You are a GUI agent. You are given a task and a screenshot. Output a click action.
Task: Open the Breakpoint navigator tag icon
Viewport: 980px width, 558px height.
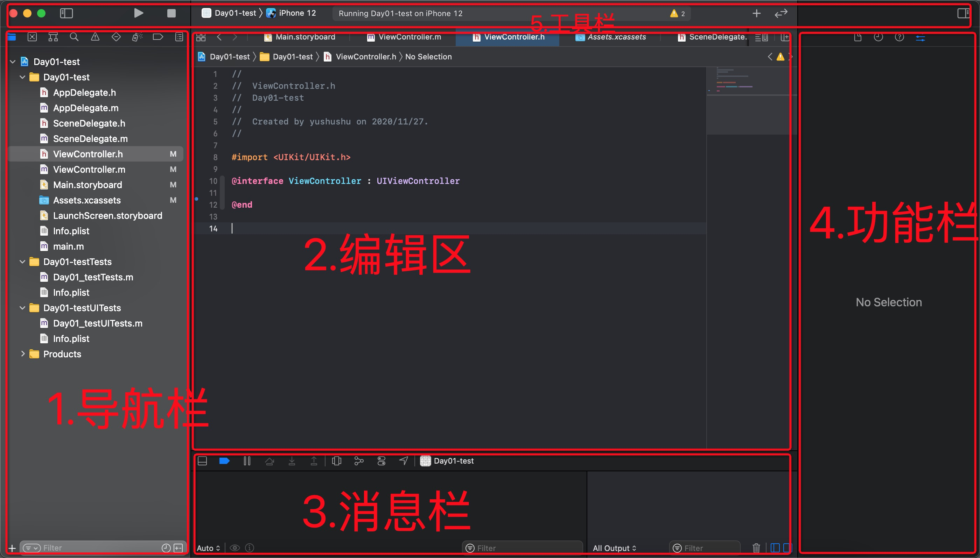[x=157, y=37]
